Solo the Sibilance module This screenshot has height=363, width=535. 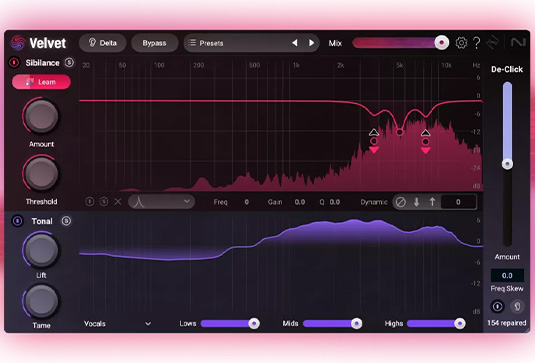(x=69, y=62)
